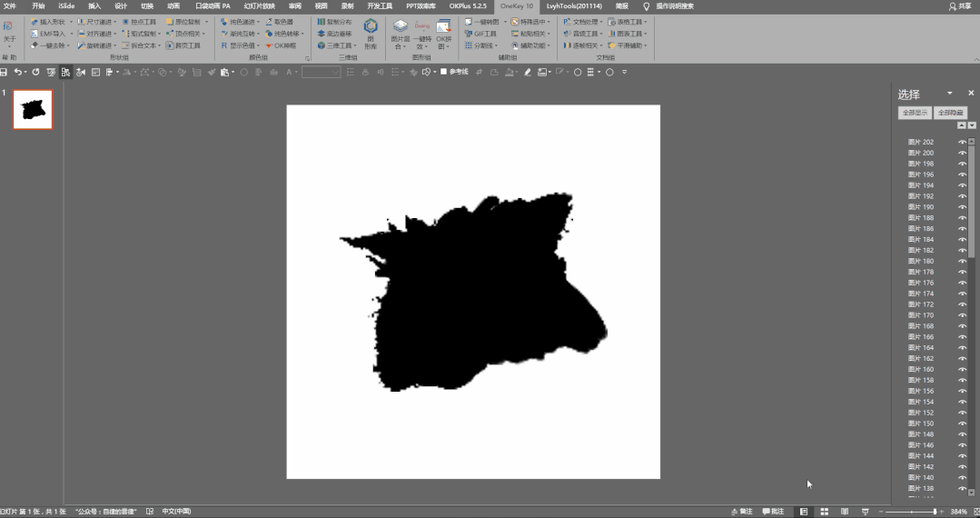Click the 控点工具 control point tool
This screenshot has height=518, width=980.
pos(139,22)
